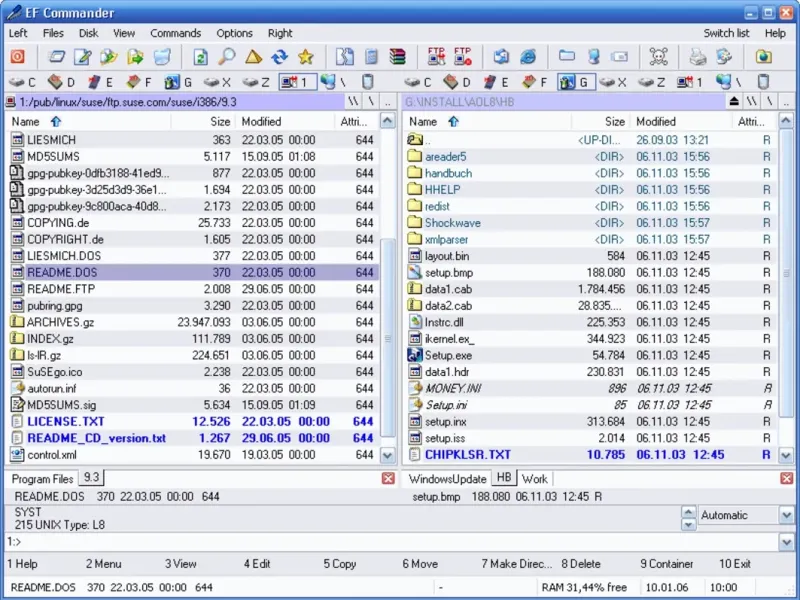Viewport: 800px width, 600px height.
Task: Click the printer icon in toolbar
Action: pos(697,57)
